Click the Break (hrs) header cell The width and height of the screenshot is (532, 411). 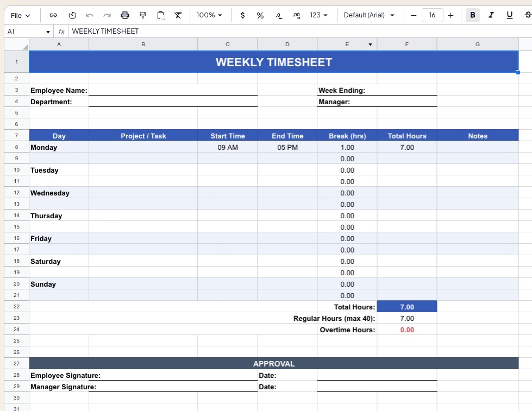point(347,136)
